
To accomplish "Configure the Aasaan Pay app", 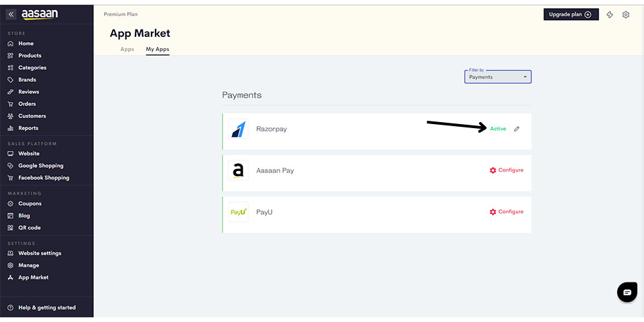I will point(506,170).
